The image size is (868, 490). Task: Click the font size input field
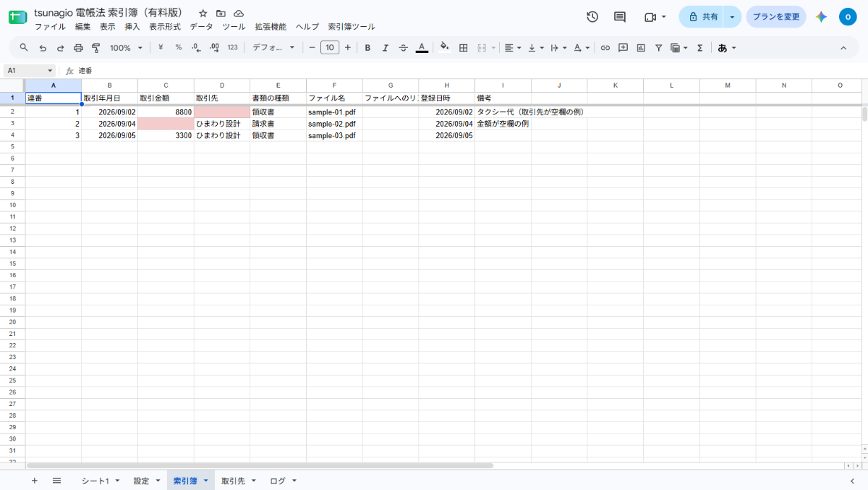[330, 48]
